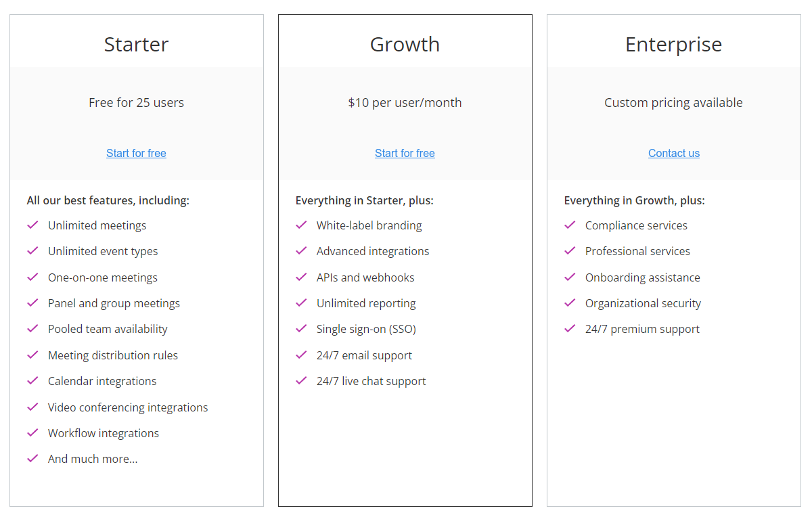Screen dimensions: 812x515
Task: Click the checkmark next to Single sign-on (SSO)
Action: [301, 328]
